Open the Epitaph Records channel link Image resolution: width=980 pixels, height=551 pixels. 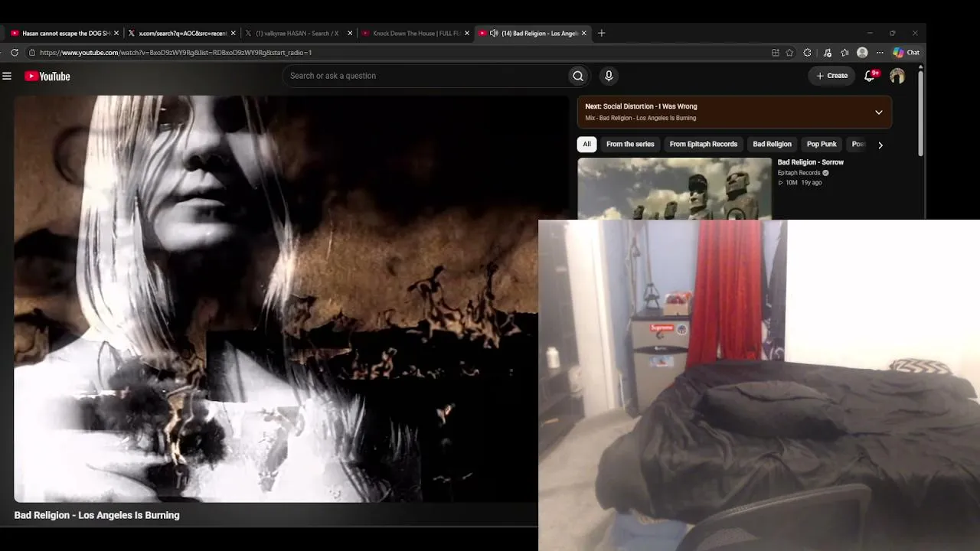click(x=799, y=173)
